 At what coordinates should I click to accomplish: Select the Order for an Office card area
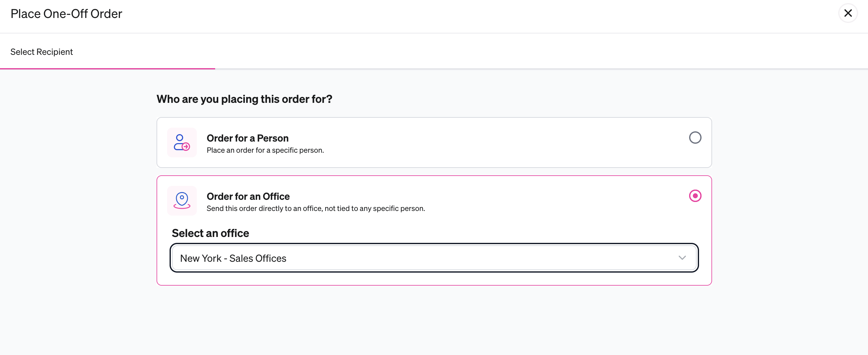point(434,230)
